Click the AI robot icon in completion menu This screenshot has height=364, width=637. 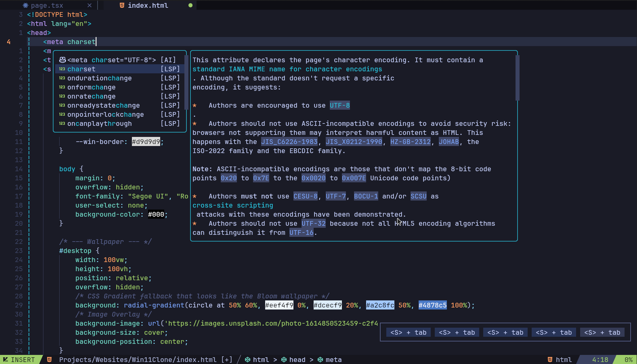[x=62, y=60]
